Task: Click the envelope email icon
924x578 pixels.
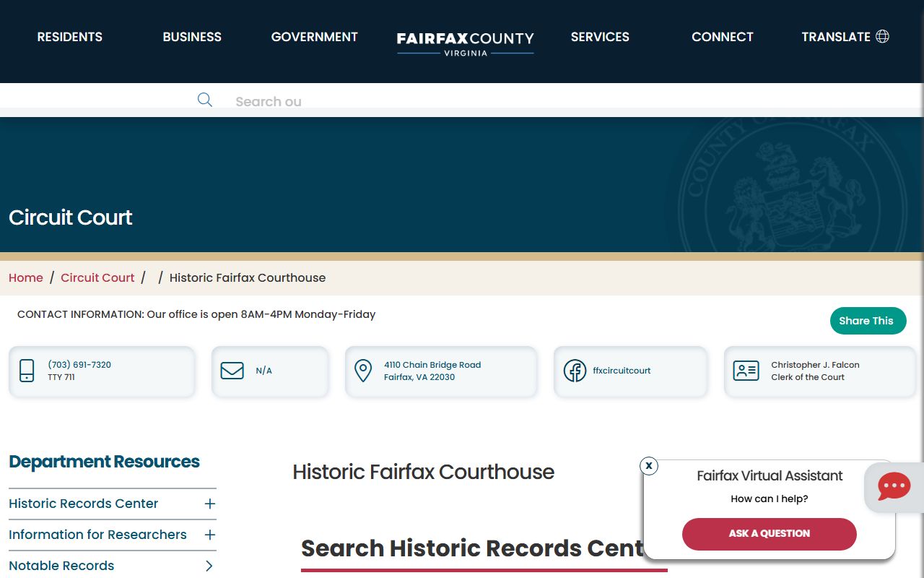Action: [x=232, y=371]
